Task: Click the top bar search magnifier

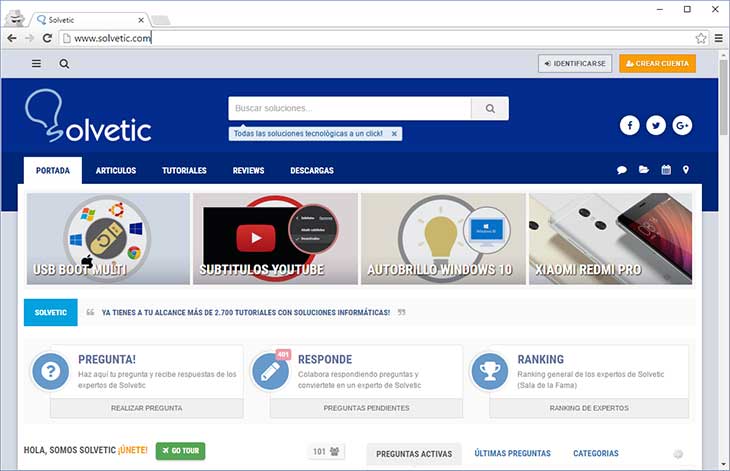Action: coord(64,64)
